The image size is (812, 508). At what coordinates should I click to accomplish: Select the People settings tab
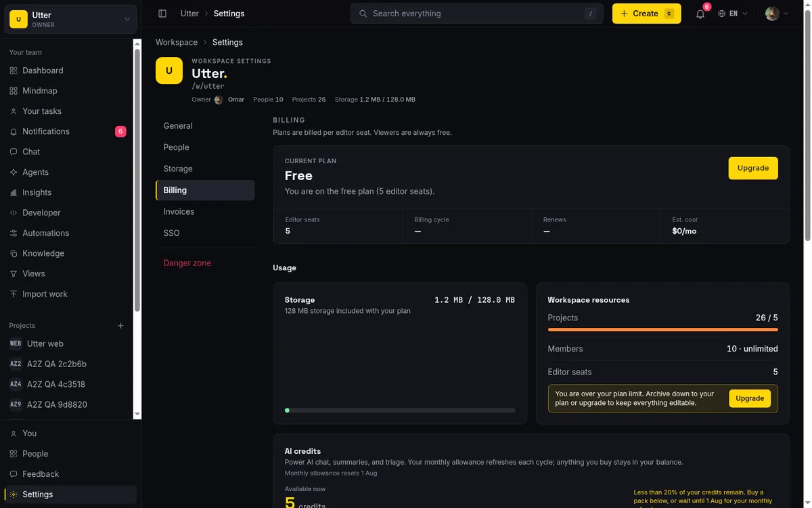[x=205, y=147]
